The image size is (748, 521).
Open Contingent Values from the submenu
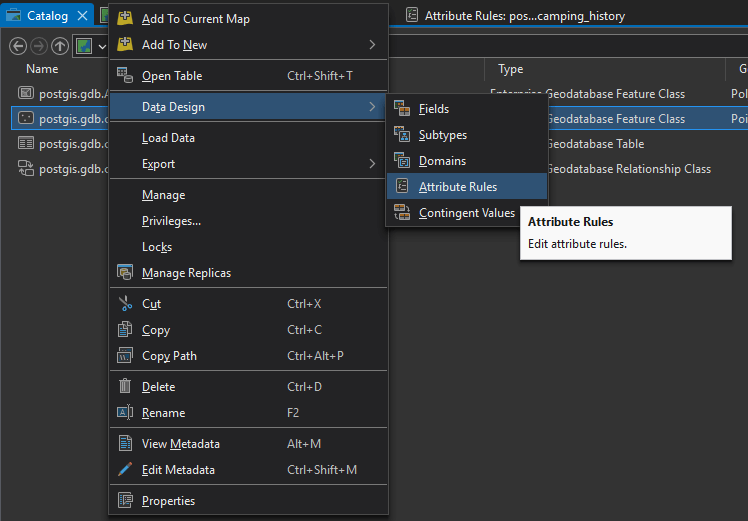[x=466, y=213]
